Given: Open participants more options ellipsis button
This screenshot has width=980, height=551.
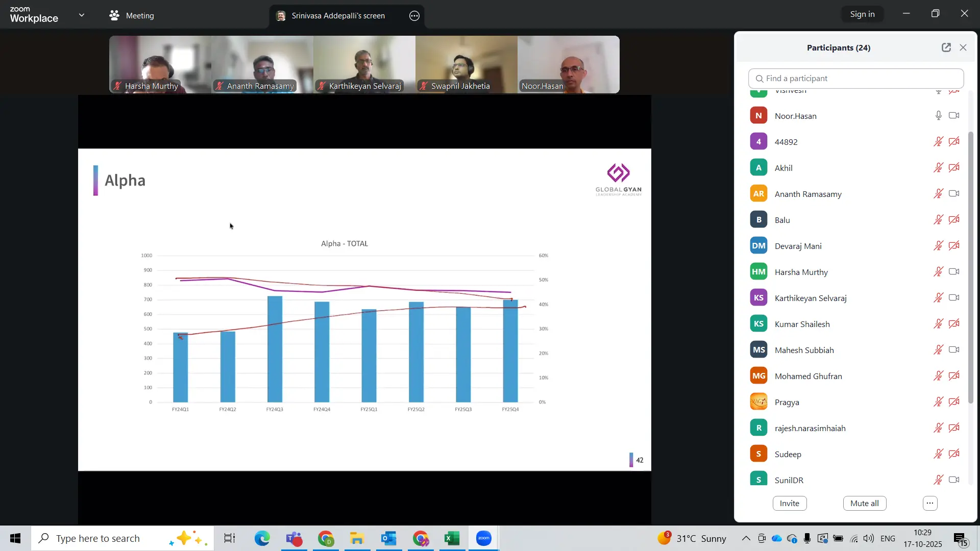Looking at the screenshot, I should point(930,504).
